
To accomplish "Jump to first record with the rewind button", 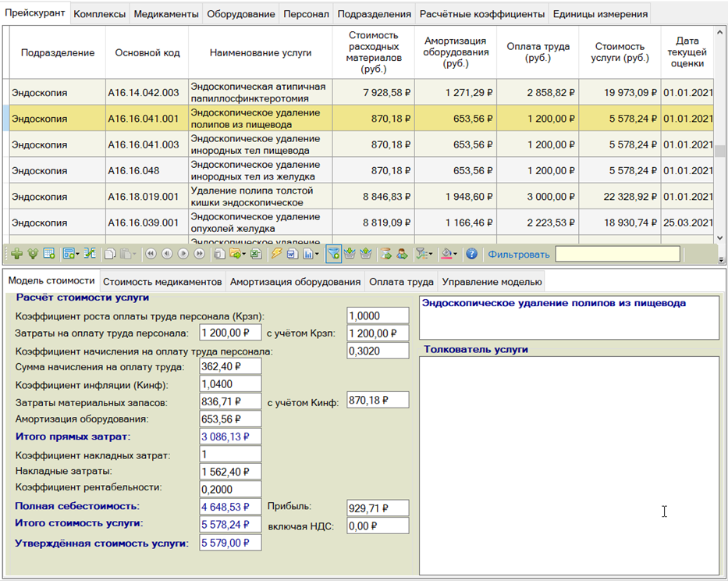I will coord(151,254).
